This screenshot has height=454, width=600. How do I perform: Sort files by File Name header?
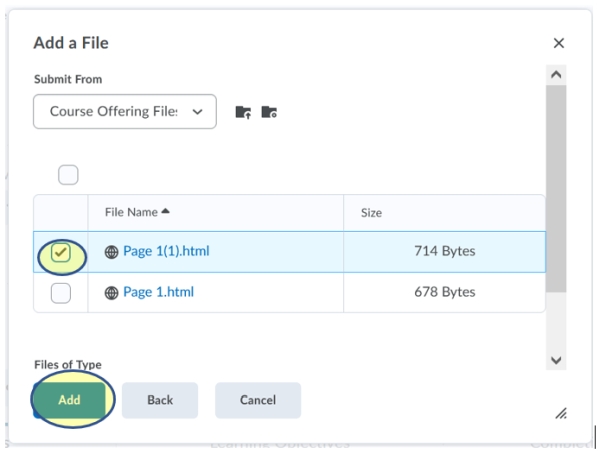pyautogui.click(x=131, y=213)
